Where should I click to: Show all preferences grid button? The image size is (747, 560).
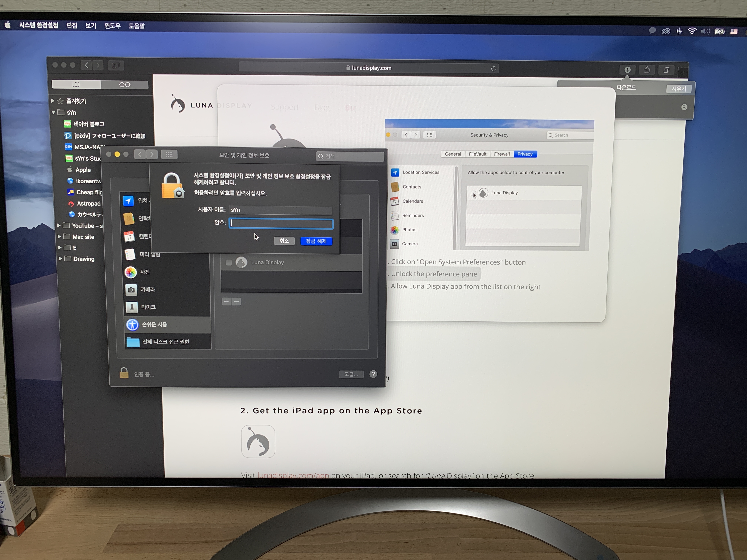click(x=169, y=155)
